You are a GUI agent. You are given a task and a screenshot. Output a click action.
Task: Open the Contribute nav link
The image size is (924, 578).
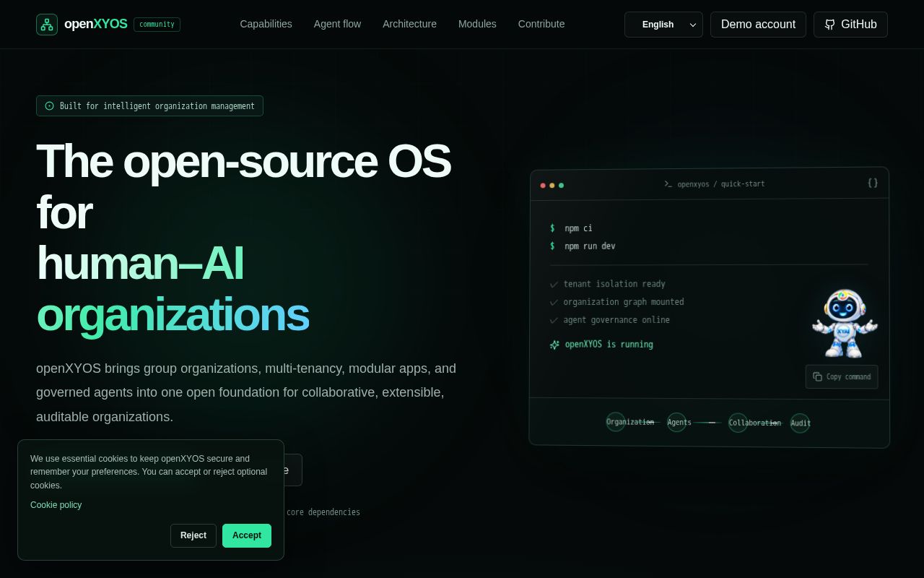[541, 24]
